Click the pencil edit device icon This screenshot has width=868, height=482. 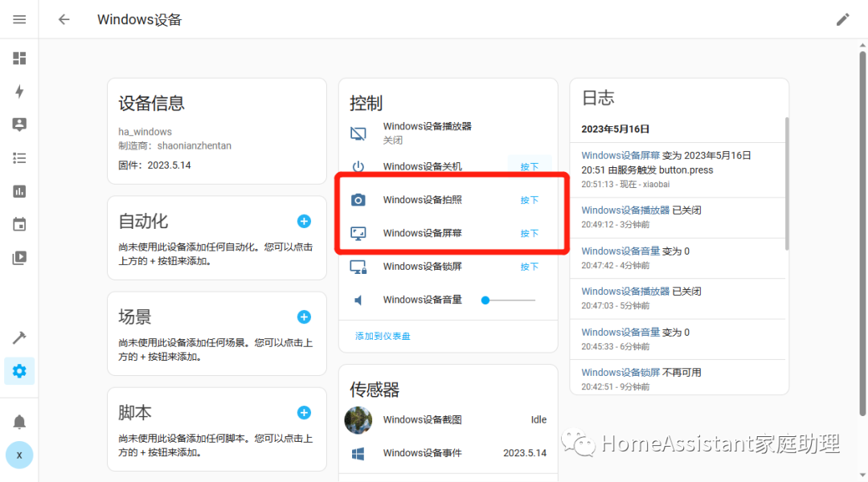(842, 19)
